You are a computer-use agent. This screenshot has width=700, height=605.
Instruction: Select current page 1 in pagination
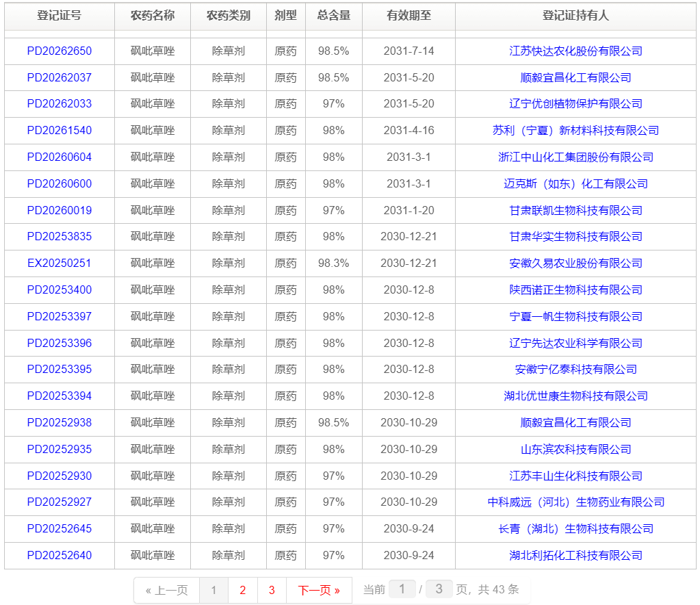[214, 590]
